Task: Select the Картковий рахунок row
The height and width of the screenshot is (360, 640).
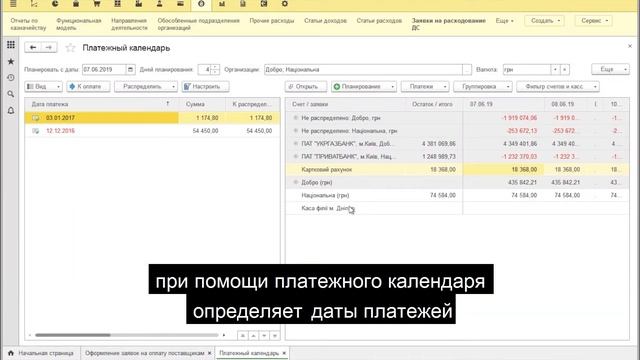Action: [457, 169]
